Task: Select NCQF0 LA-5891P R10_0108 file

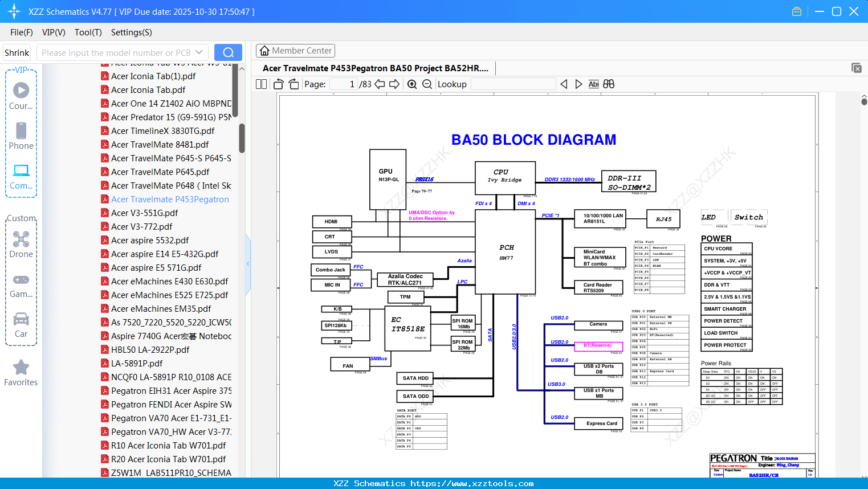Action: point(171,377)
